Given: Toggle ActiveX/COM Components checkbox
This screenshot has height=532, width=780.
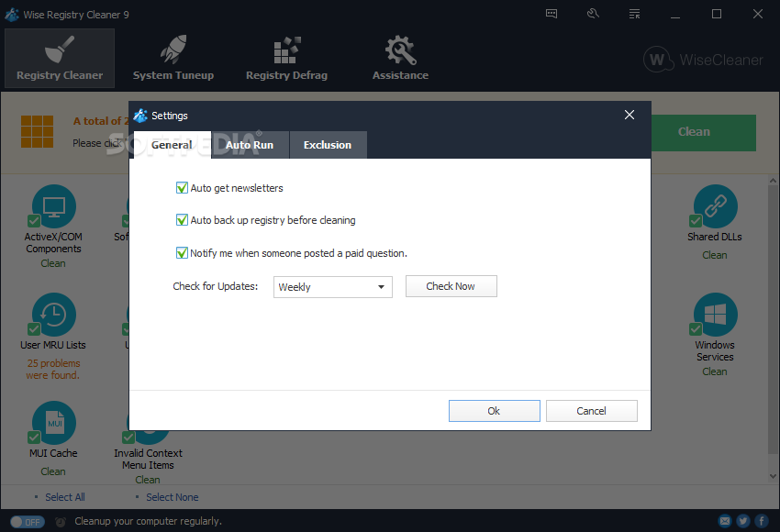Looking at the screenshot, I should tap(34, 221).
